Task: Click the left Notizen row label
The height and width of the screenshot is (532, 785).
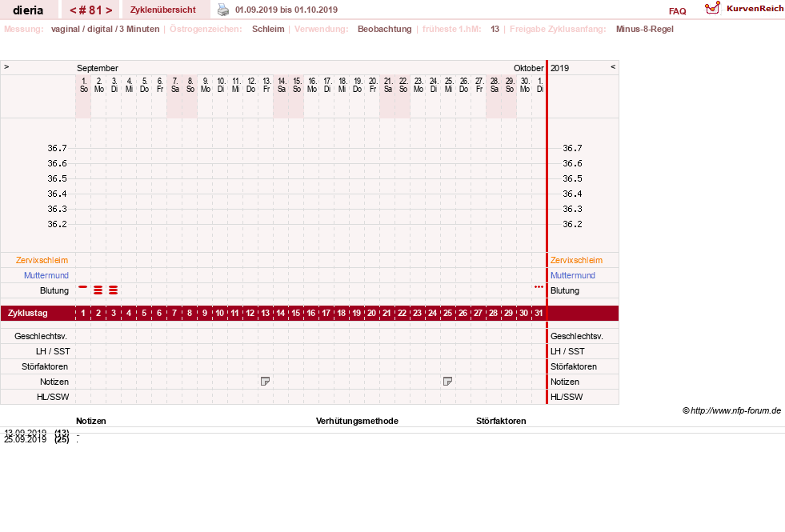Action: tap(54, 382)
